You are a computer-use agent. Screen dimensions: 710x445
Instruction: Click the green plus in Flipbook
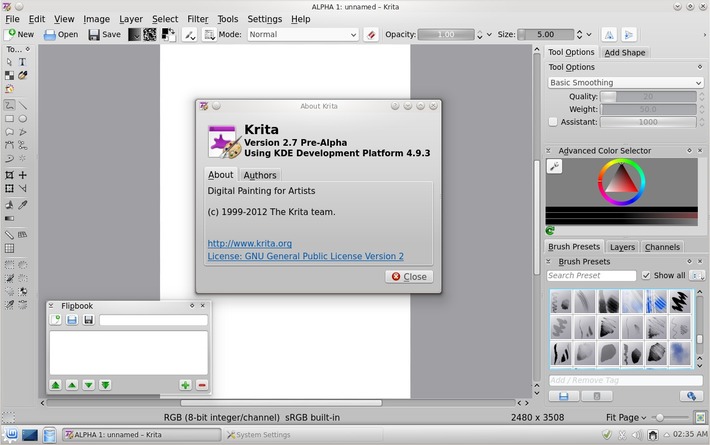coord(185,385)
